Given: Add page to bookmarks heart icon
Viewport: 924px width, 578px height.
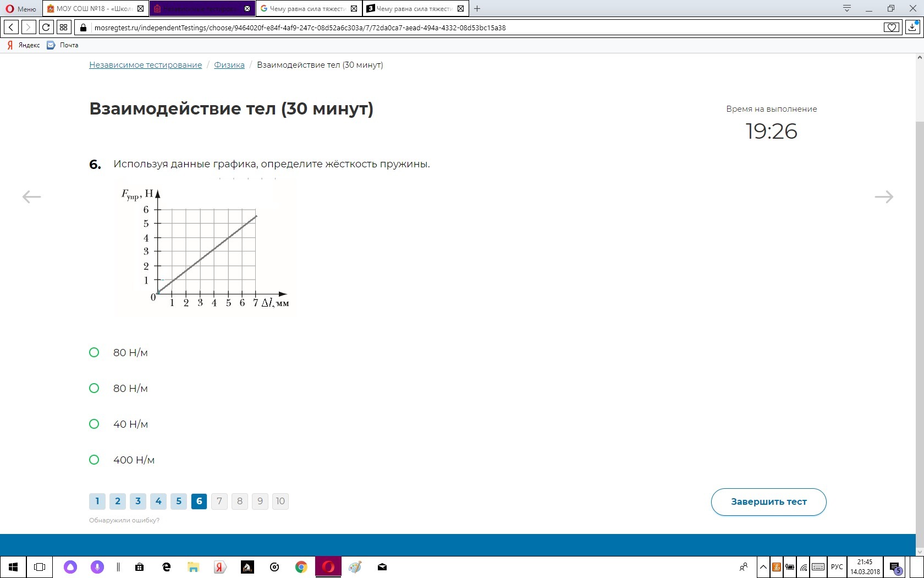Looking at the screenshot, I should tap(892, 28).
